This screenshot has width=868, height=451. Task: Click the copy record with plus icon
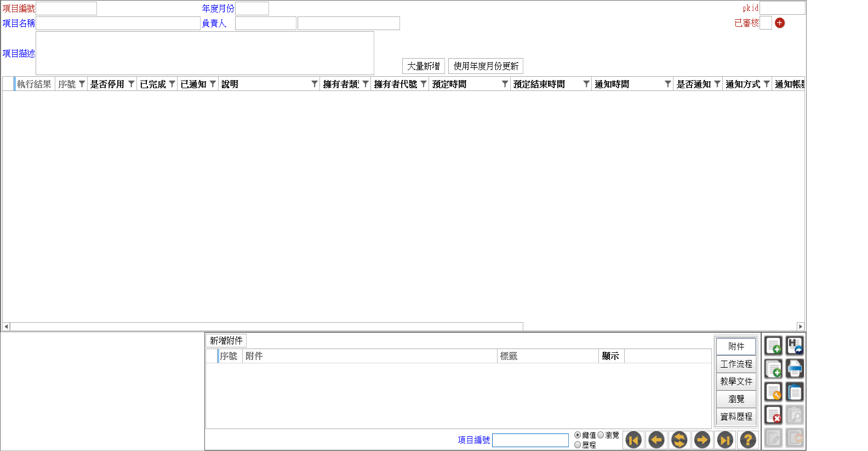(773, 369)
